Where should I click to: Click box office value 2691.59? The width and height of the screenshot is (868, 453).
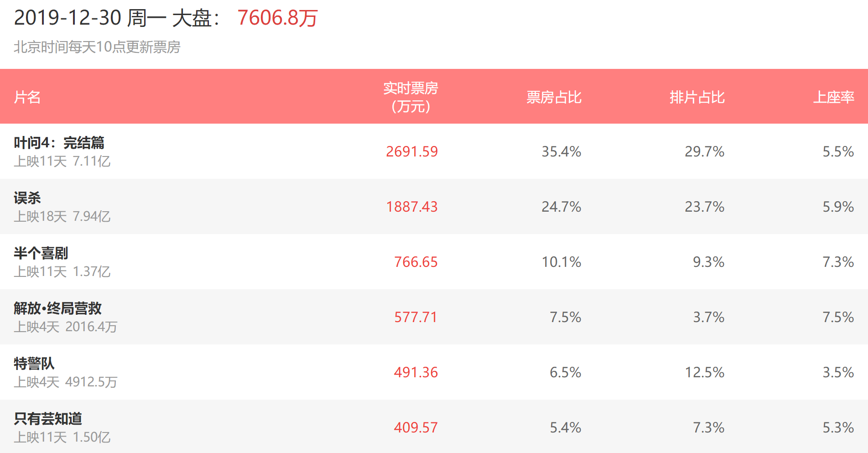click(x=411, y=151)
